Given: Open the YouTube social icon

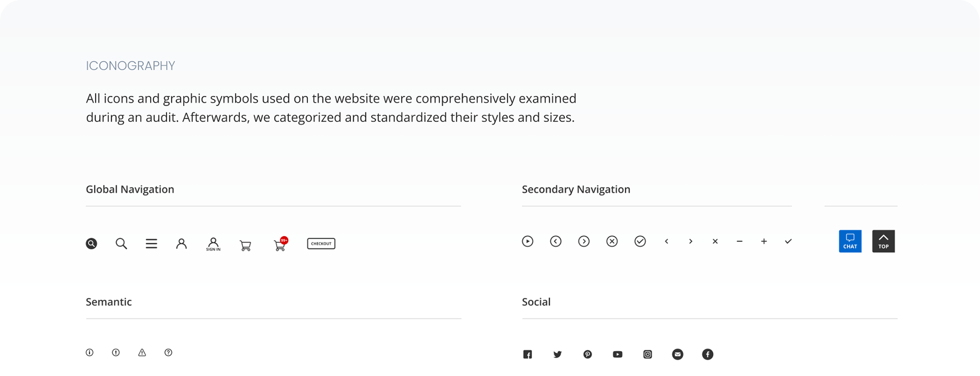Looking at the screenshot, I should click(x=618, y=355).
